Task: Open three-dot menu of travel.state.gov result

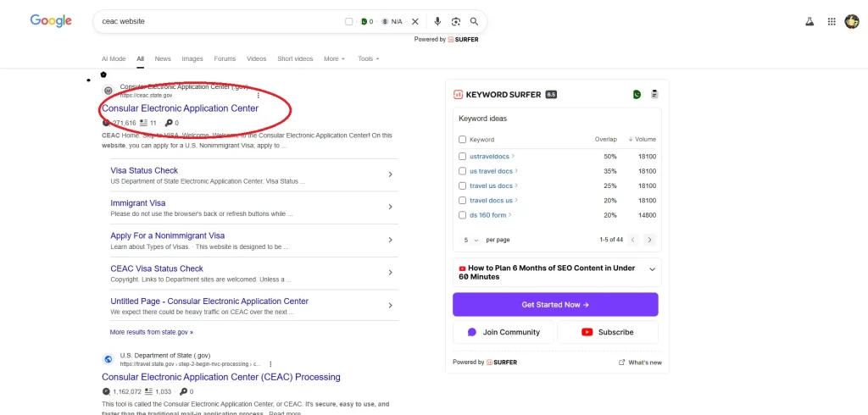Action: click(270, 364)
